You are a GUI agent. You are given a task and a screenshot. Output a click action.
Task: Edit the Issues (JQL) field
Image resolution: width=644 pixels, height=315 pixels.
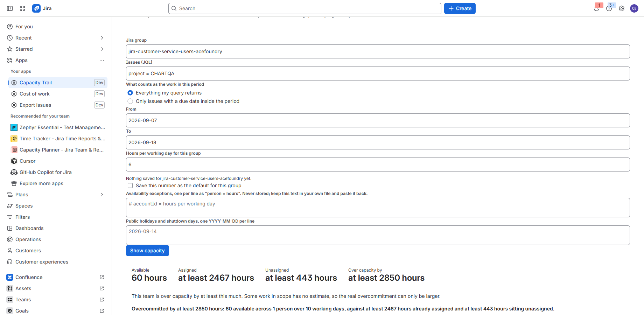pos(378,73)
